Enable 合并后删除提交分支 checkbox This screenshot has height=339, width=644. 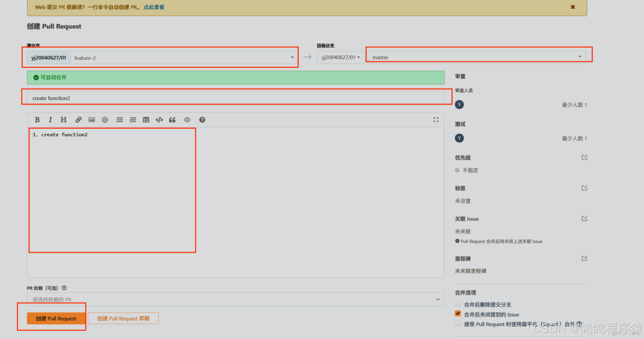click(458, 304)
